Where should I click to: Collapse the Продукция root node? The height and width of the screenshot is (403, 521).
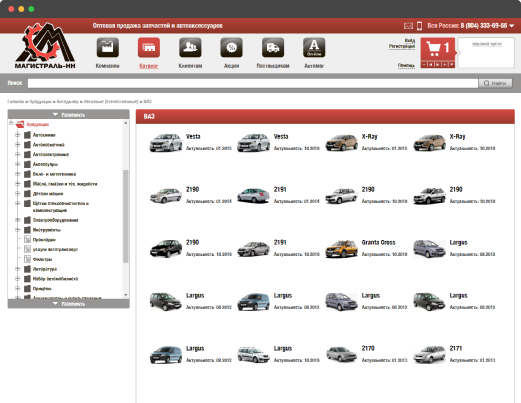11,123
